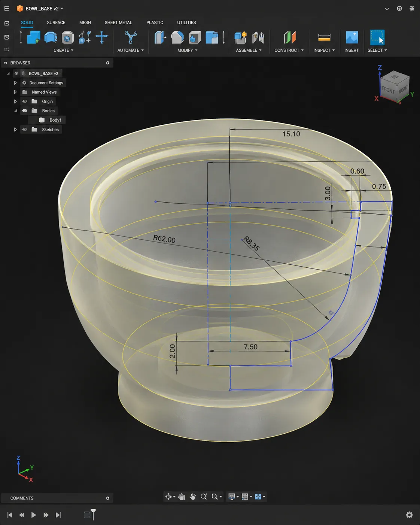
Task: Click the FRONT face of view cube
Action: pyautogui.click(x=388, y=90)
